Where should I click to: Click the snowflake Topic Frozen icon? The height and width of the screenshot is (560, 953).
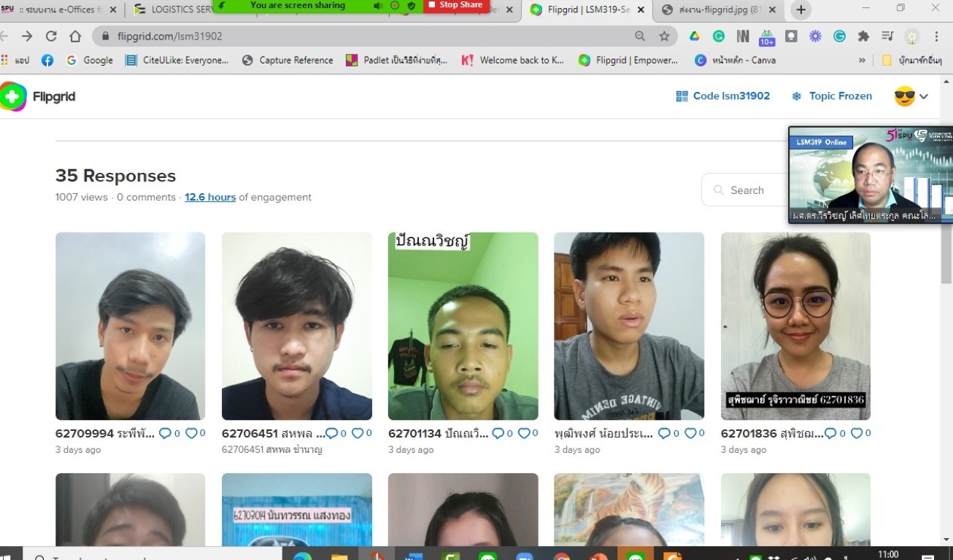797,96
